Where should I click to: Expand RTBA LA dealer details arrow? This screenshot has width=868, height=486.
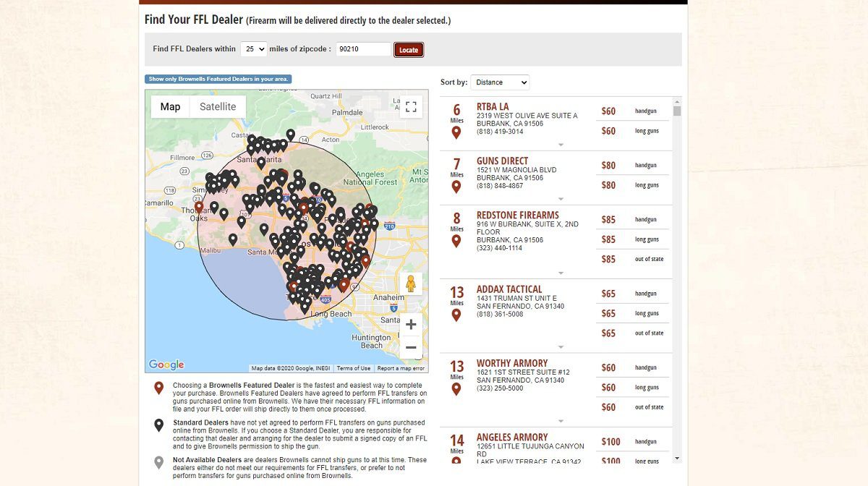pos(561,145)
